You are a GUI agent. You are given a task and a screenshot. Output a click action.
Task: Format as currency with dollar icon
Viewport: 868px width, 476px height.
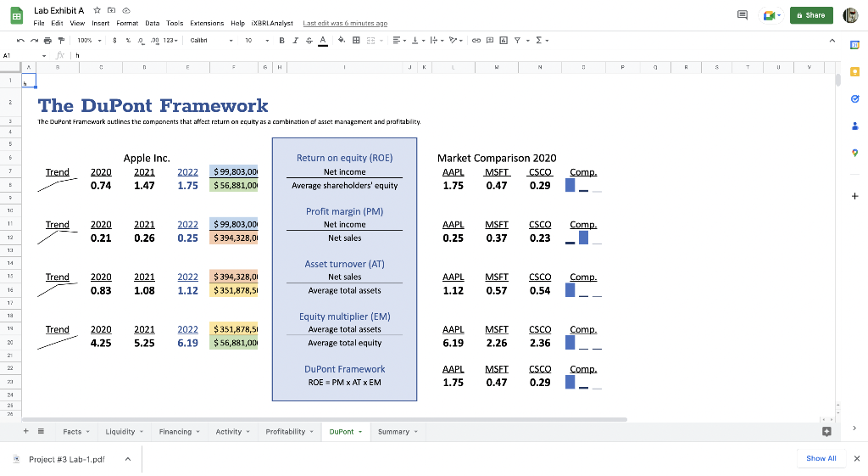pos(114,41)
